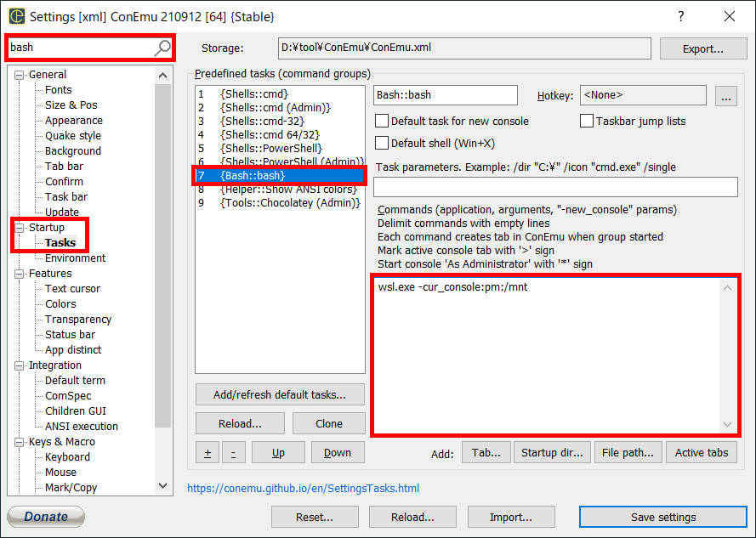Viewport: 756px width, 538px height.
Task: Select task {Bash::bash}
Action: click(280, 175)
